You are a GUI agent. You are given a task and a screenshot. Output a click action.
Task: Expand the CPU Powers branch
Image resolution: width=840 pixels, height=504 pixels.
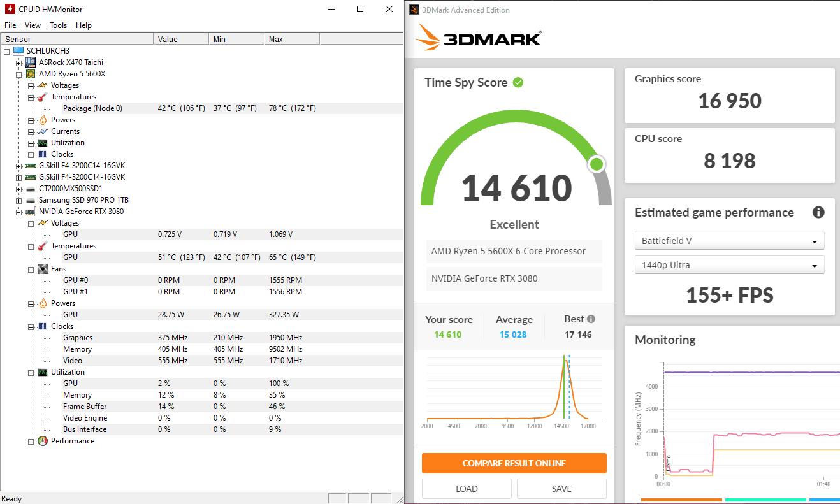pos(31,120)
